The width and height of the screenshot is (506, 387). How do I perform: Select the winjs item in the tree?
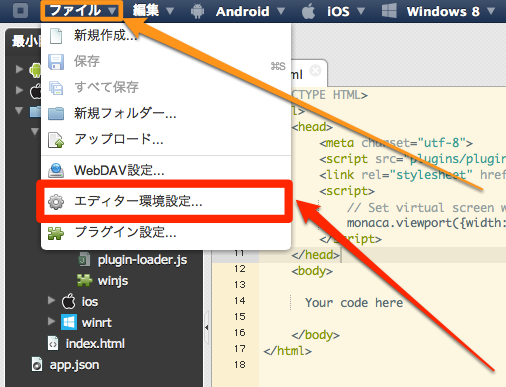tap(113, 281)
